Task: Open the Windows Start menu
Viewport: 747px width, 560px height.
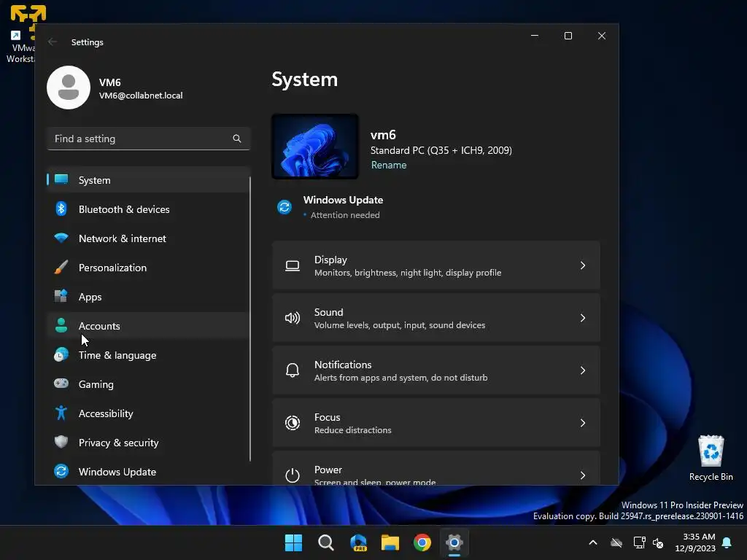Action: point(293,542)
